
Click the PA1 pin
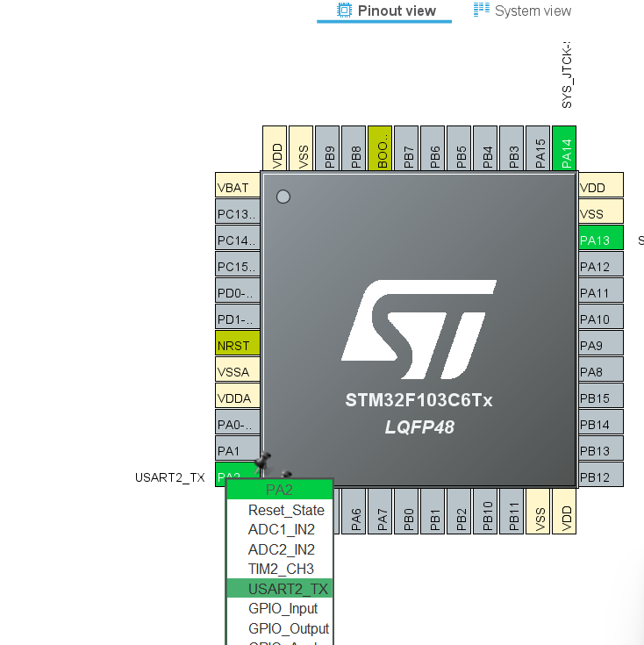pyautogui.click(x=238, y=448)
